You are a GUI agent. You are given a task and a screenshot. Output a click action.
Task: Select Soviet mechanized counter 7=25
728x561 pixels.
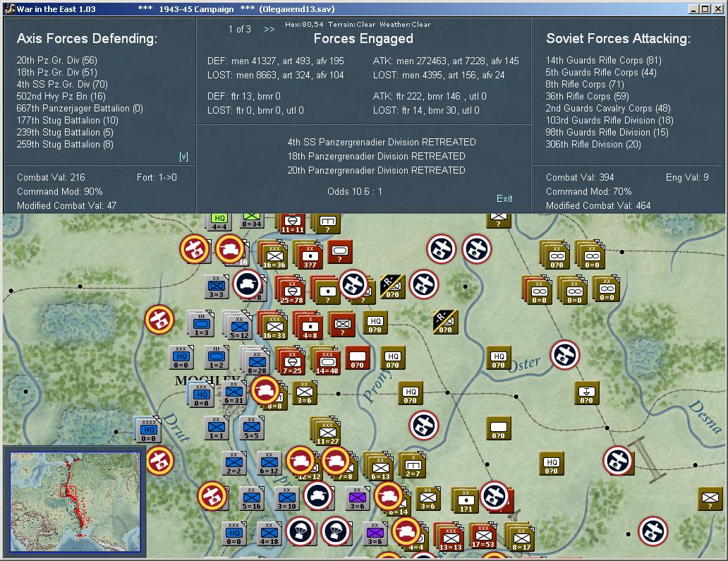(291, 362)
